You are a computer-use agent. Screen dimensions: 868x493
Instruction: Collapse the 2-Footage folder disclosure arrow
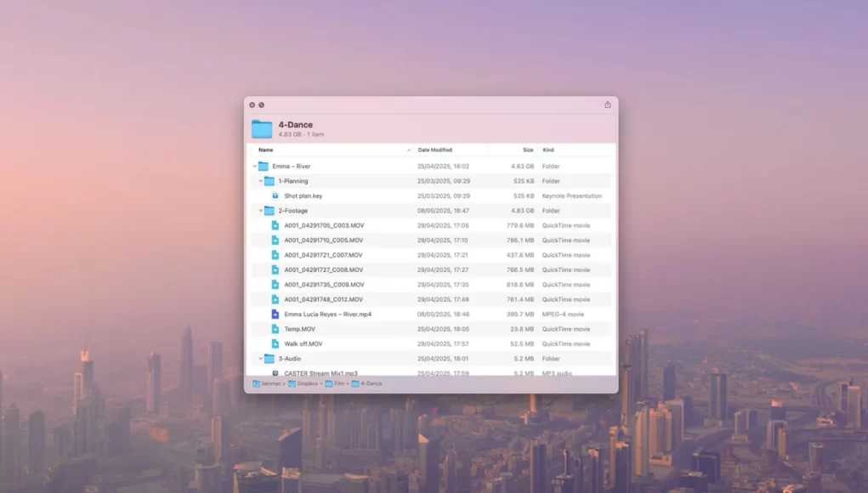(x=261, y=211)
